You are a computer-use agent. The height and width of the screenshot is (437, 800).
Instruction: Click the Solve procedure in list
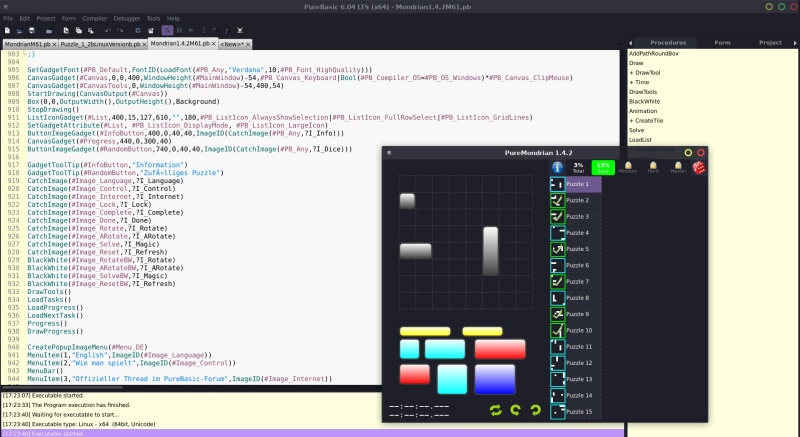pyautogui.click(x=636, y=131)
